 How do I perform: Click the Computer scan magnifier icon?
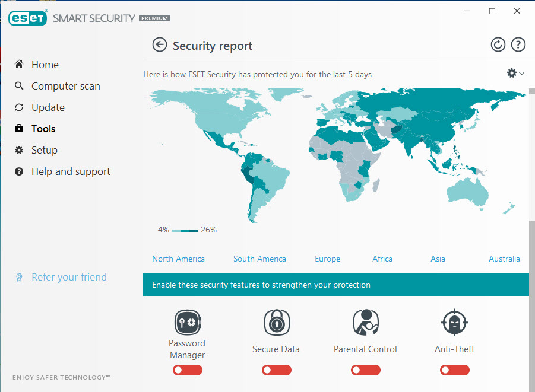coord(19,85)
